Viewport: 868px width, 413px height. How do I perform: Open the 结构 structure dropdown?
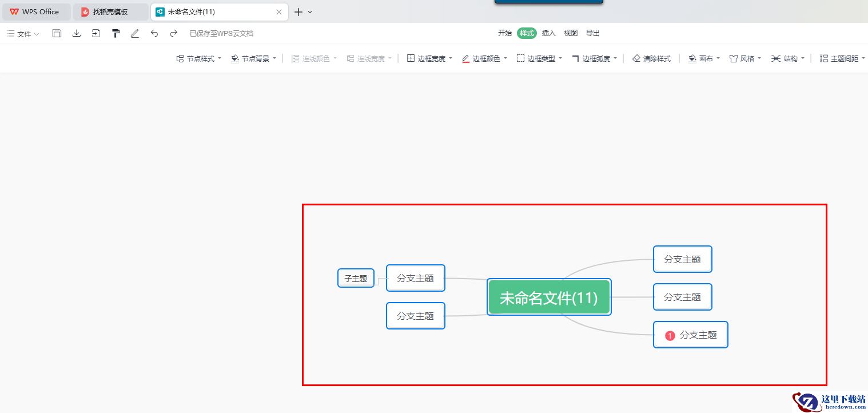point(788,58)
